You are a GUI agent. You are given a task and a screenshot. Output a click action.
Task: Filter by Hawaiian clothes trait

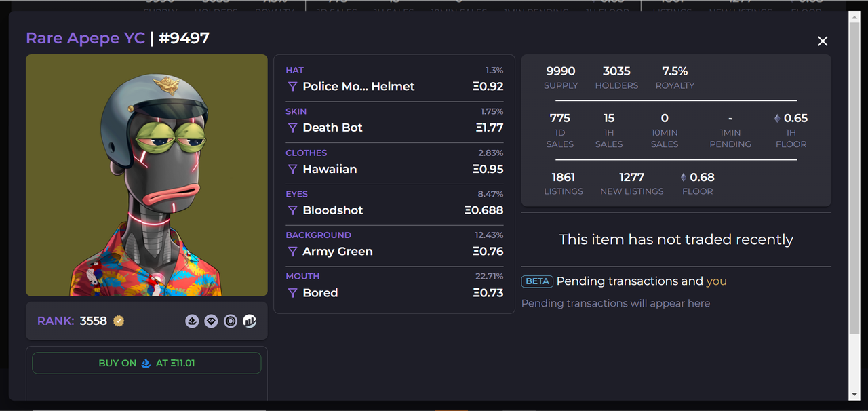pyautogui.click(x=293, y=170)
